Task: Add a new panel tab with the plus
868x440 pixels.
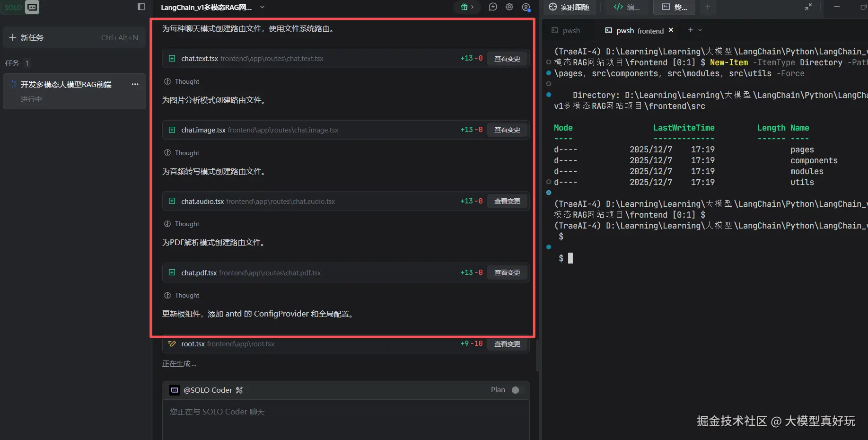Action: click(x=708, y=7)
